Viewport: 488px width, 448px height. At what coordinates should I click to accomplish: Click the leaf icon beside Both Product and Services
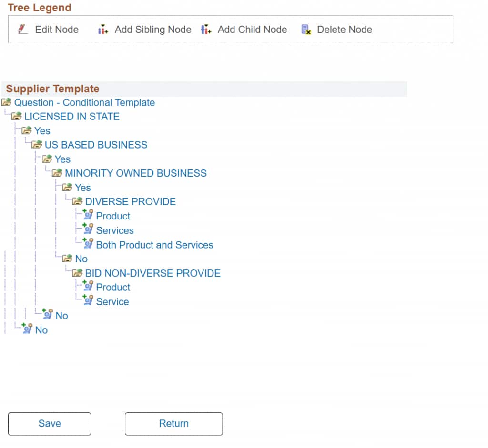click(x=88, y=243)
